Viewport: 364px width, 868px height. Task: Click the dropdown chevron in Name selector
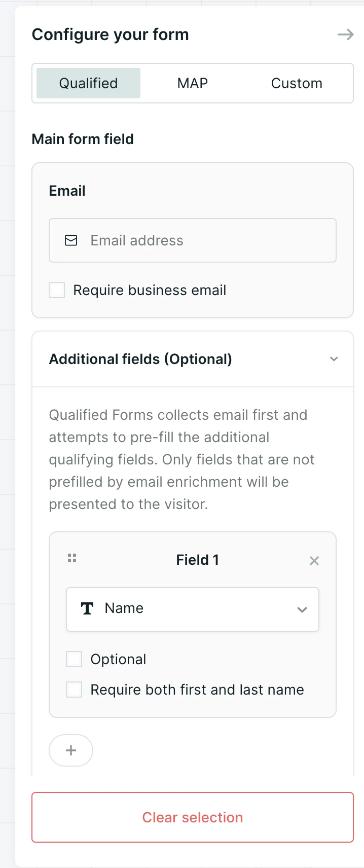302,609
